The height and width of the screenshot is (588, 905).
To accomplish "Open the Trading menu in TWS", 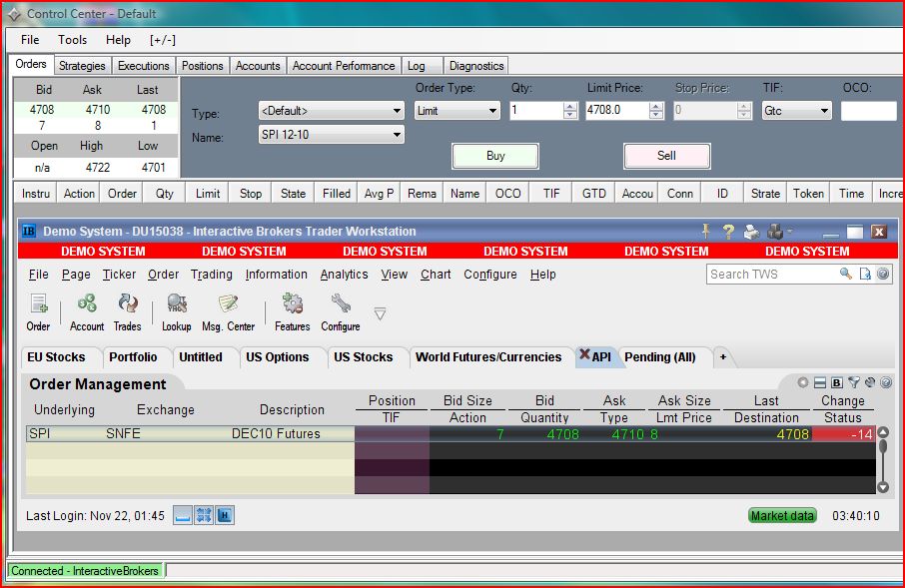I will (211, 275).
